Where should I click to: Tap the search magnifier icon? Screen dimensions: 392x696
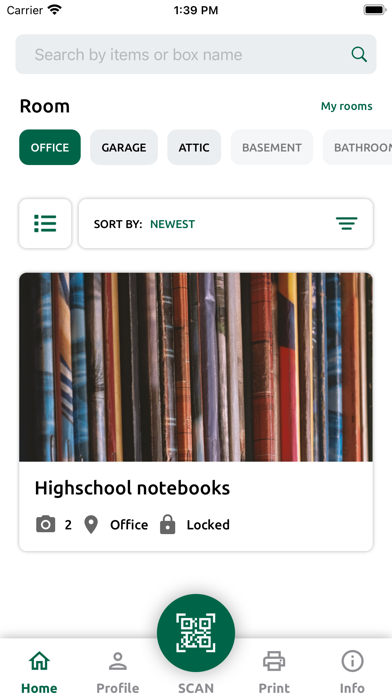[x=359, y=55]
